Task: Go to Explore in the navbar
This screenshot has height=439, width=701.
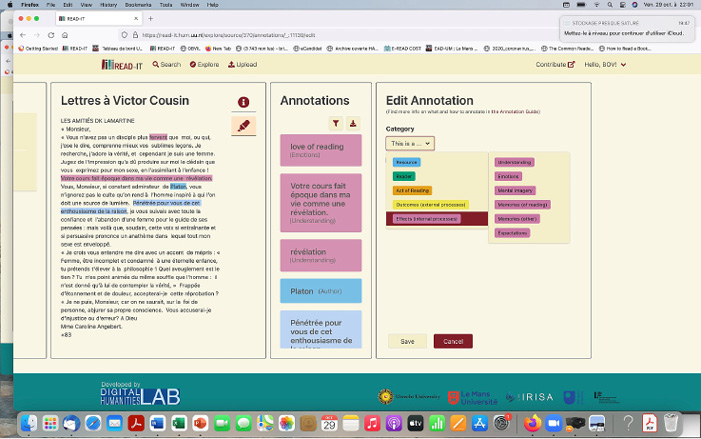Action: click(204, 64)
